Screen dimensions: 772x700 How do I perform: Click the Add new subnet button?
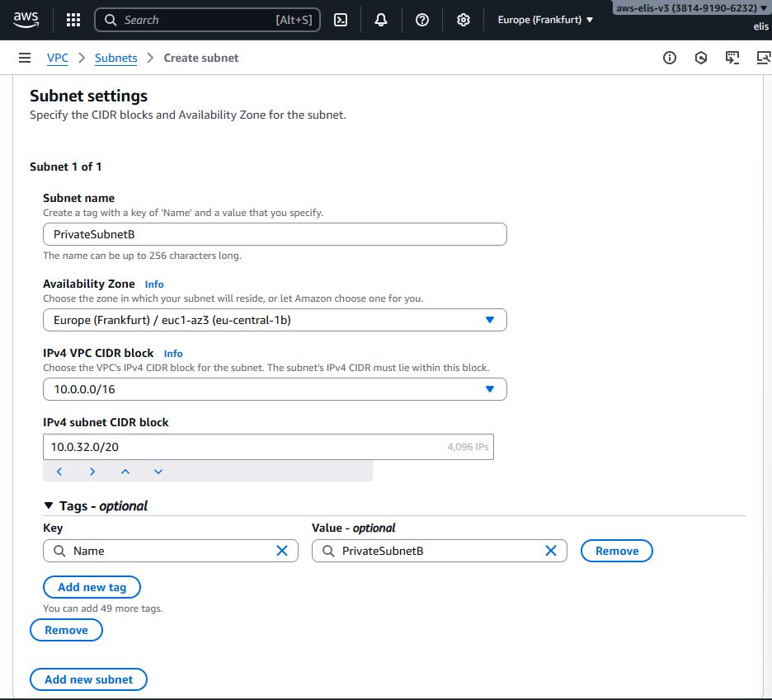coord(88,679)
